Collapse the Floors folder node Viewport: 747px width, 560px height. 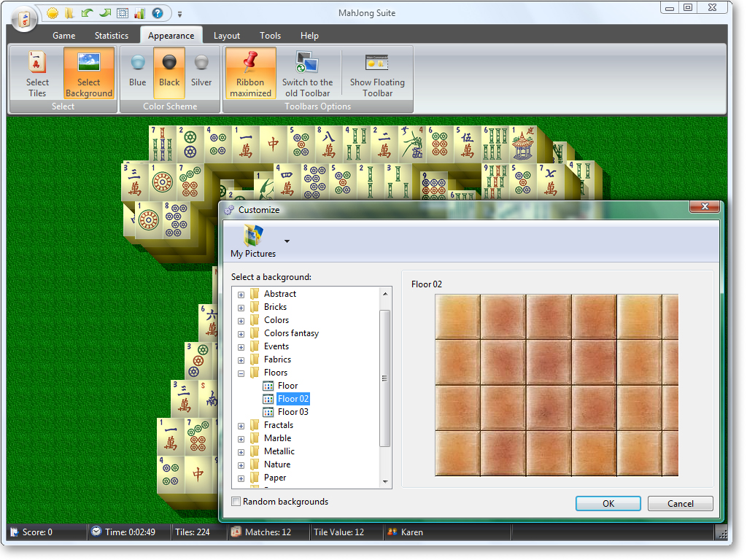coord(241,374)
